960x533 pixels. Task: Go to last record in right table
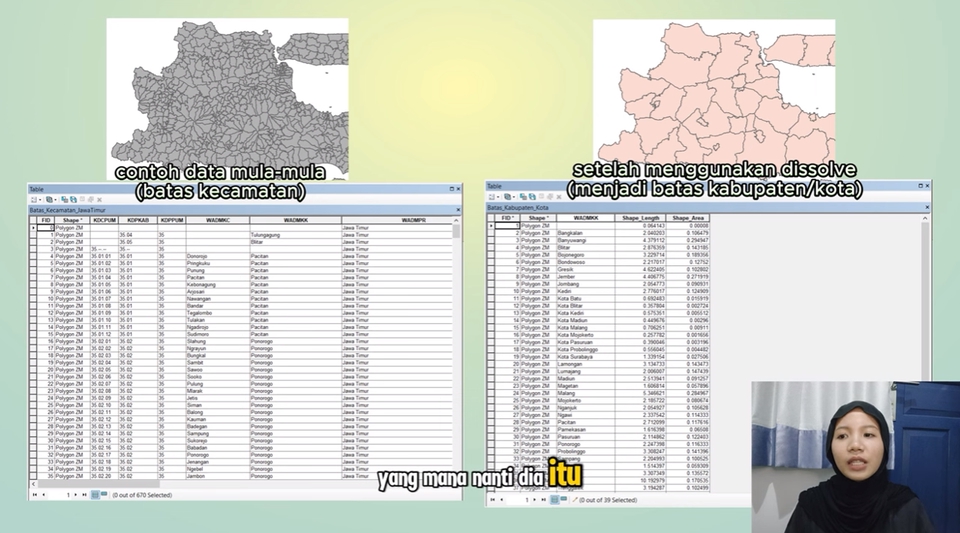coord(544,499)
